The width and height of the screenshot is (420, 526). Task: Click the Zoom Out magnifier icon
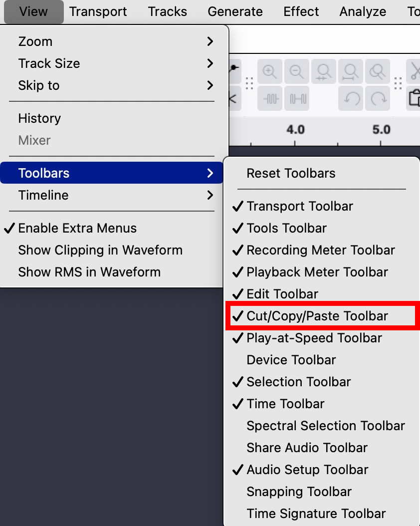coord(297,72)
